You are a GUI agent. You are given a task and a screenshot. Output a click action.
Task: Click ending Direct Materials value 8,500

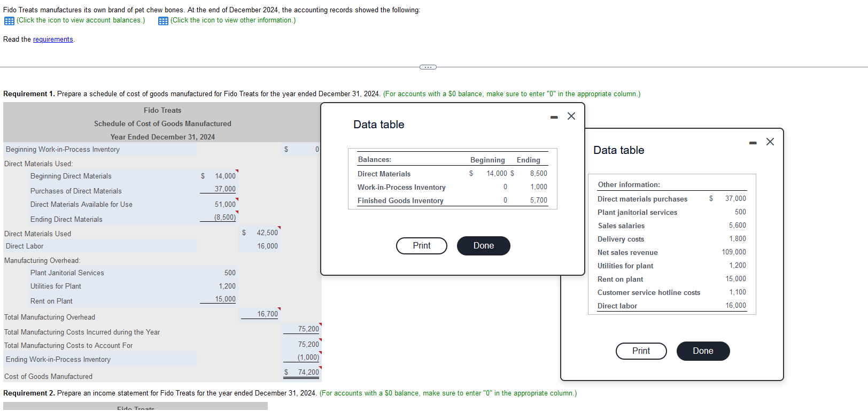point(538,174)
